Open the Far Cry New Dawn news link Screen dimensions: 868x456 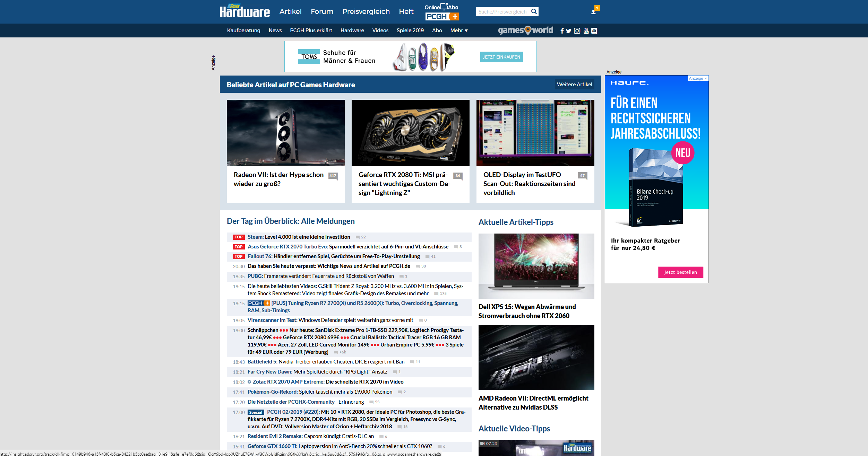317,372
